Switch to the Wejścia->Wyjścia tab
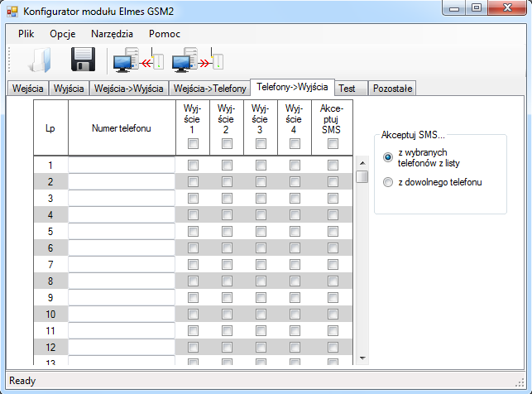532x394 pixels. [128, 89]
